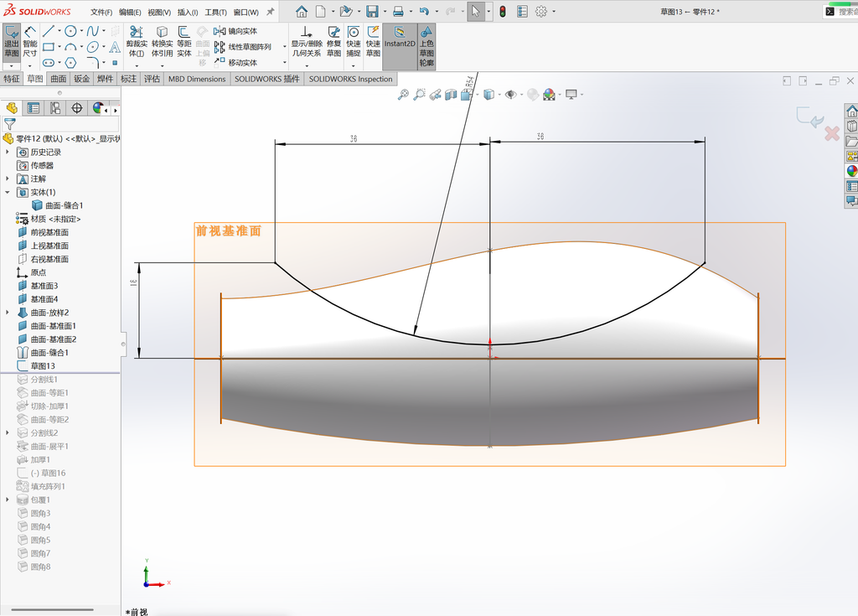Switch to the SOLIDWORKS Inspection tab
Screen dimensions: 858x616
point(351,79)
